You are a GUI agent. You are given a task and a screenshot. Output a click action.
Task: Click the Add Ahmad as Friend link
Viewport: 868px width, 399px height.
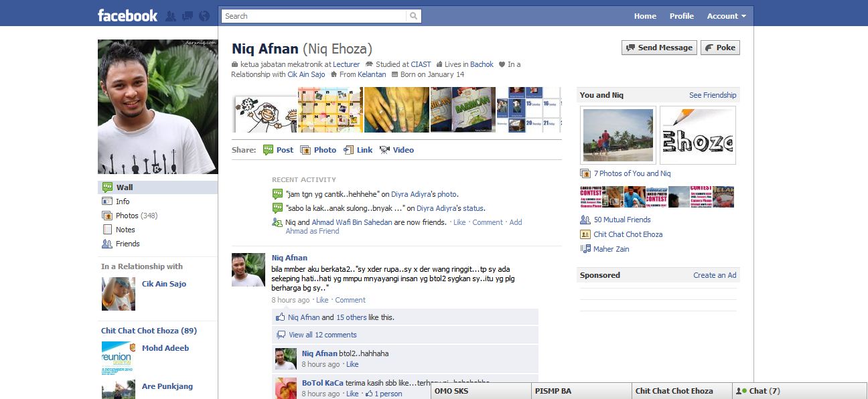click(403, 227)
